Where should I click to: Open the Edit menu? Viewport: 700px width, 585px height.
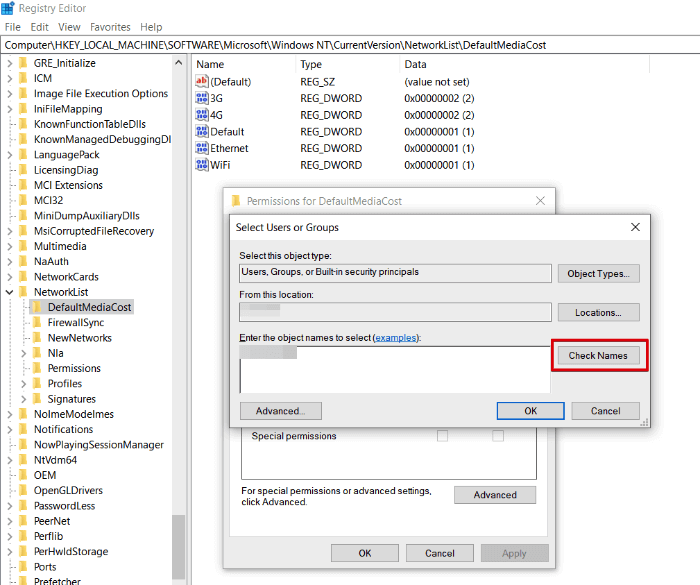tap(39, 27)
